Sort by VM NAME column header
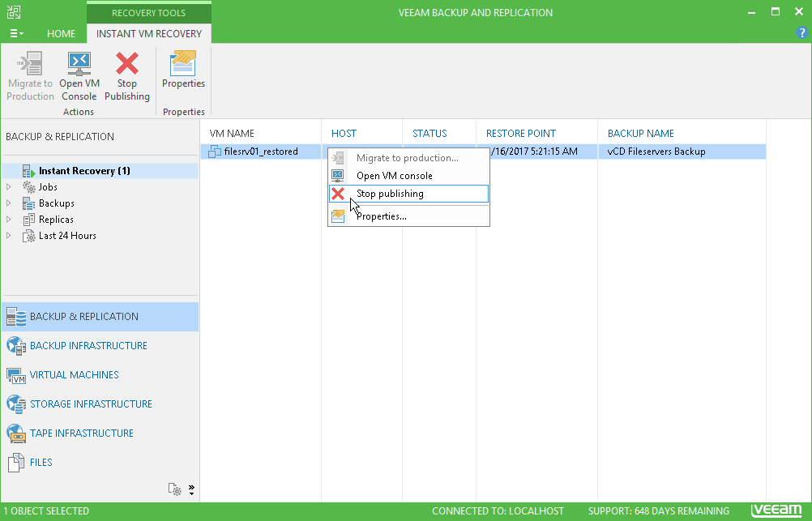 [232, 133]
